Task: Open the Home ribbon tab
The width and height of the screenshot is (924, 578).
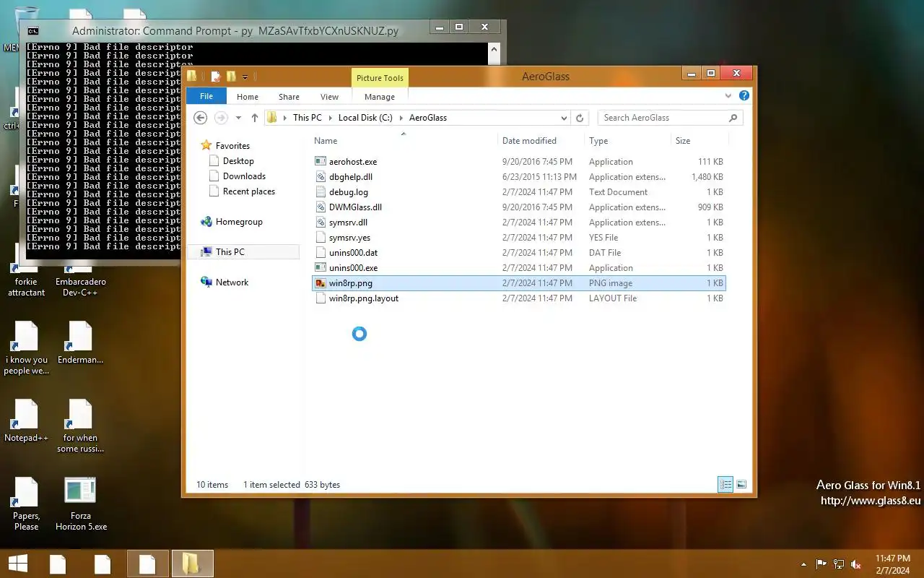Action: (248, 97)
